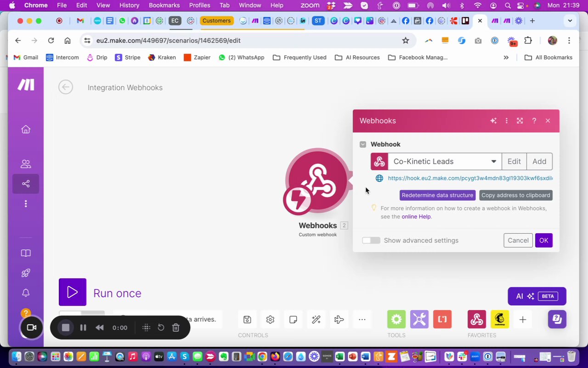This screenshot has height=368, width=588.
Task: Open the Team icon in Make sidebar
Action: pos(26,164)
